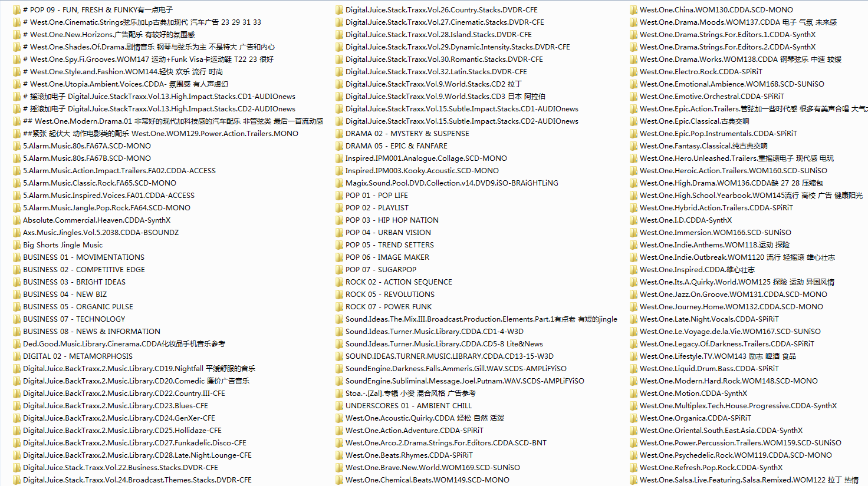Click the folder icon beside 'West.One.Motion.CDDA-SynthX'
The width and height of the screenshot is (868, 486).
point(633,394)
